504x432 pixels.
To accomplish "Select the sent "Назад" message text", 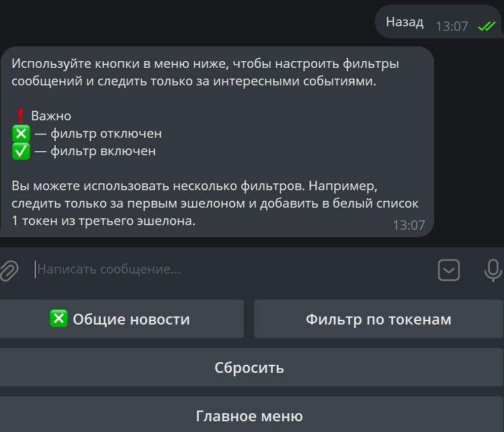I will click(405, 22).
